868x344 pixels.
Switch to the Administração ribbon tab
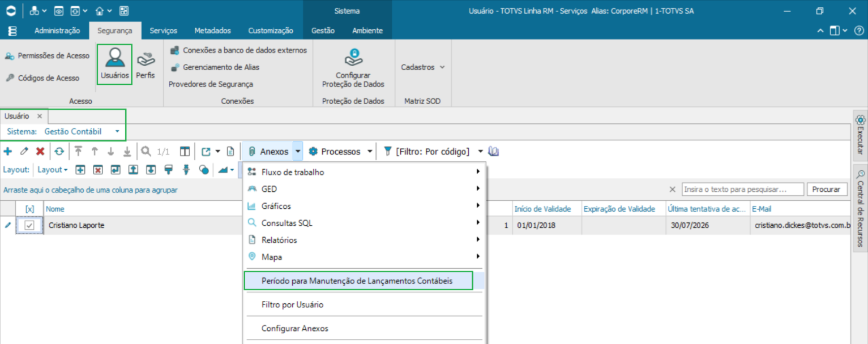coord(57,31)
